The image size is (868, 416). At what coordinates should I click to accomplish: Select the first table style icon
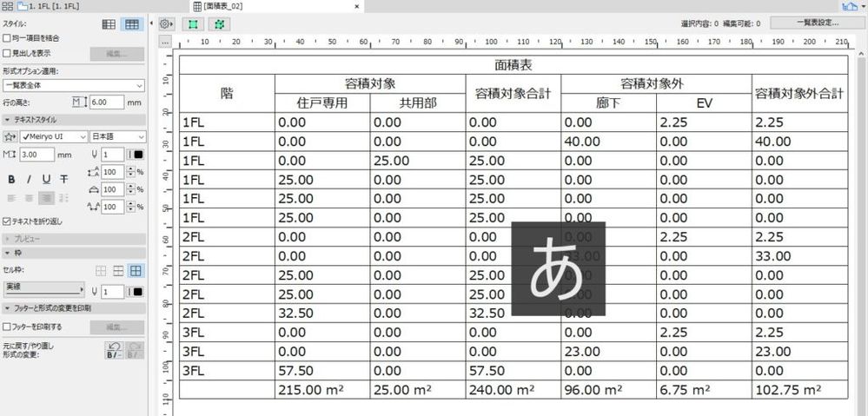click(109, 24)
